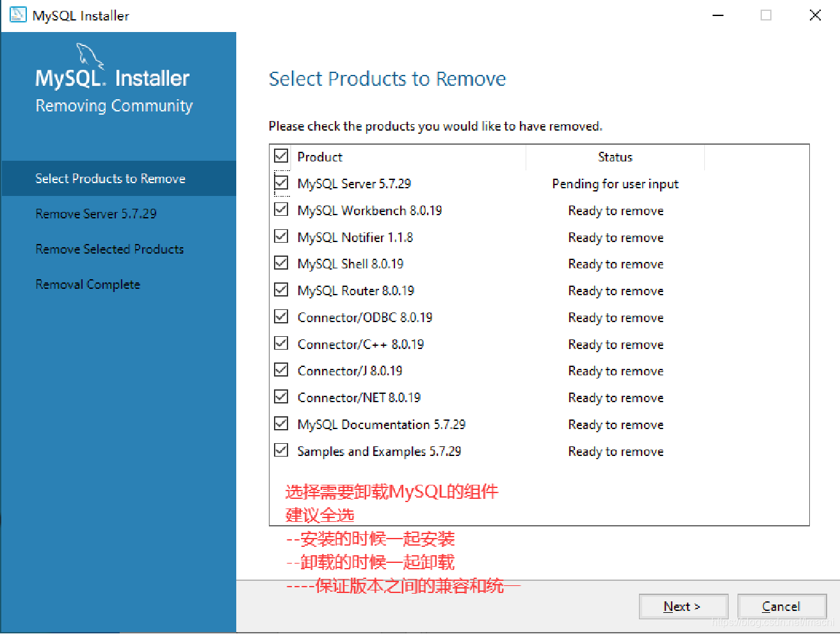The height and width of the screenshot is (634, 840).
Task: Click the Next button
Action: pos(683,606)
